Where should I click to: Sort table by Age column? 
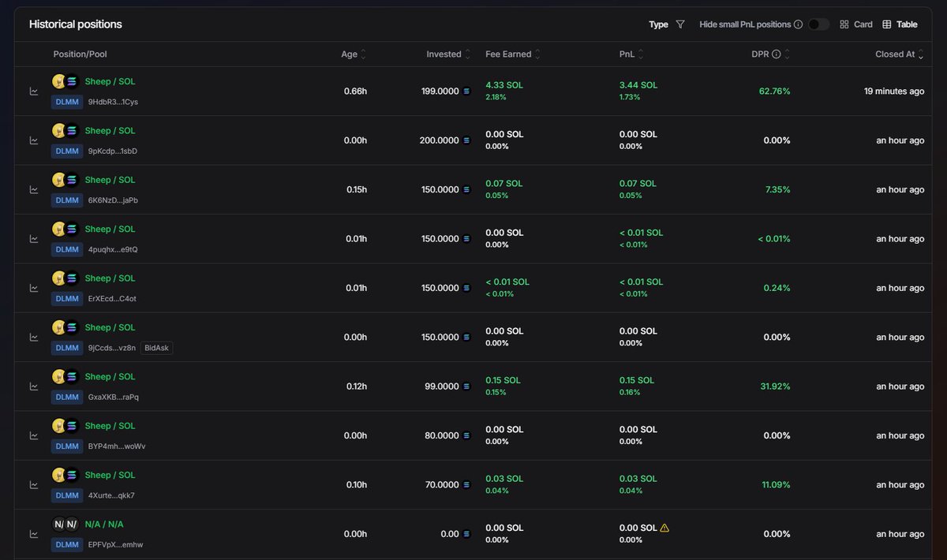pos(354,54)
